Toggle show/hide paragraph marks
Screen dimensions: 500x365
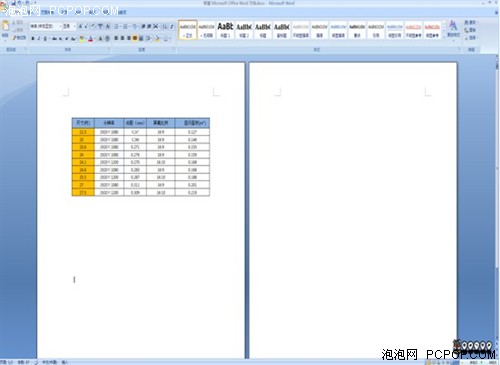click(x=172, y=26)
